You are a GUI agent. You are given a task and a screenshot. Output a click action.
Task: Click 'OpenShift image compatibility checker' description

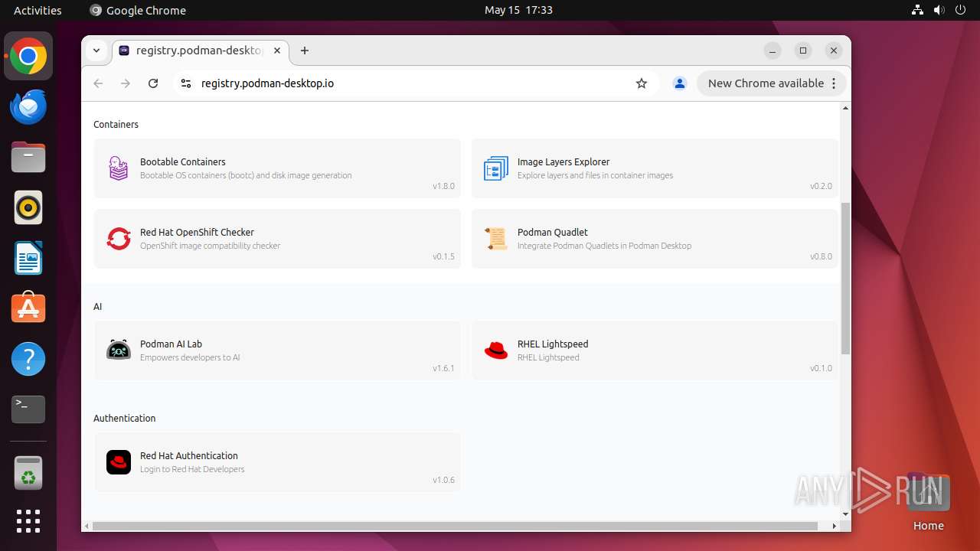(210, 246)
